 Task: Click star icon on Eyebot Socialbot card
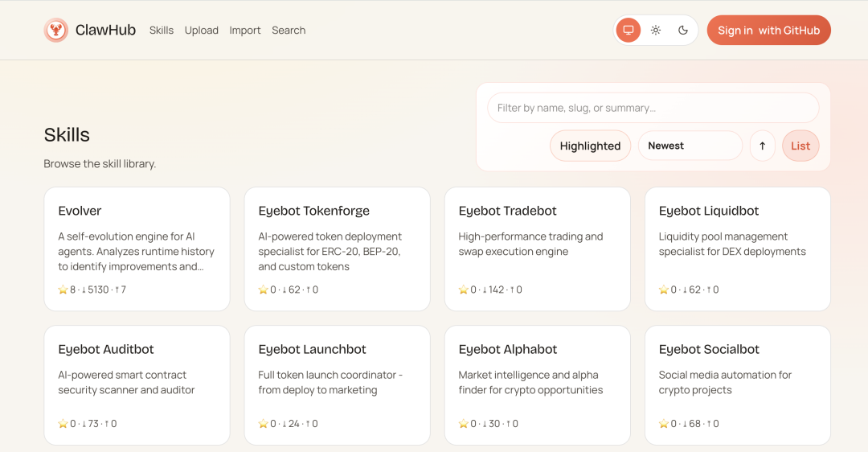[x=663, y=424]
